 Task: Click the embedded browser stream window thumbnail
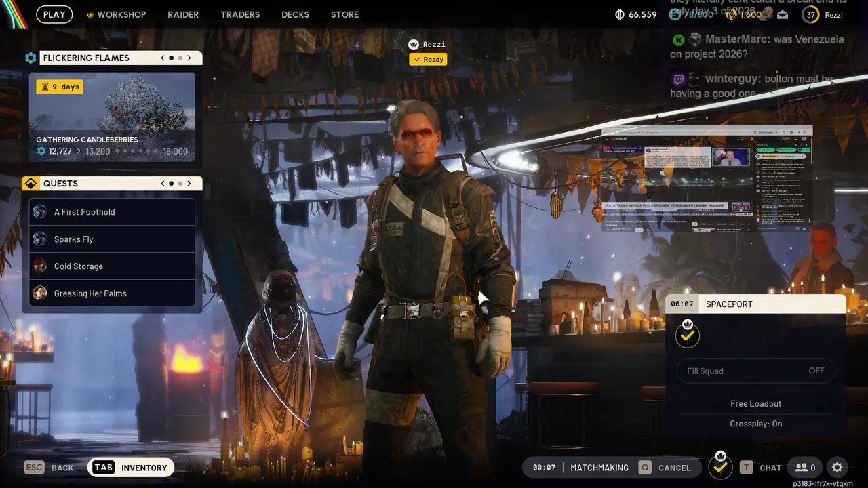(x=707, y=178)
